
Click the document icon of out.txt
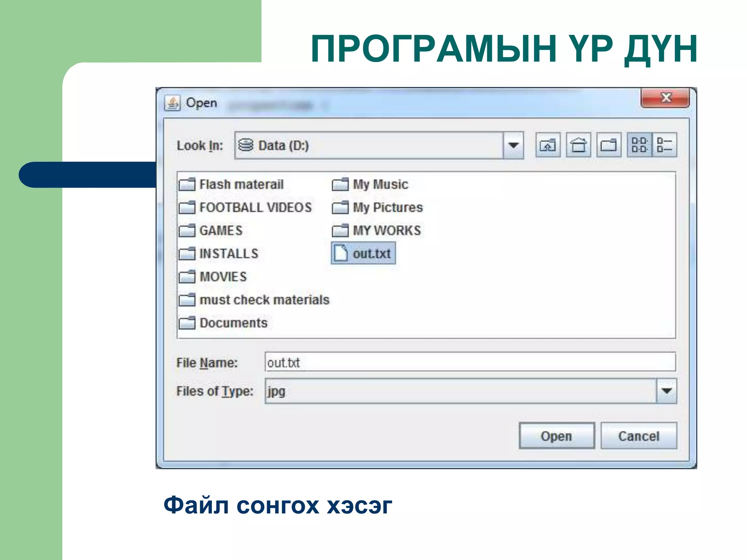pyautogui.click(x=341, y=253)
